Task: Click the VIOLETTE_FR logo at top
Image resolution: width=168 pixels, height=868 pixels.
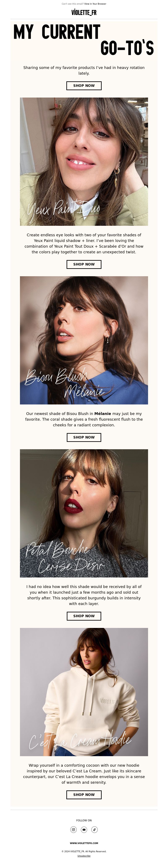Action: pyautogui.click(x=84, y=12)
